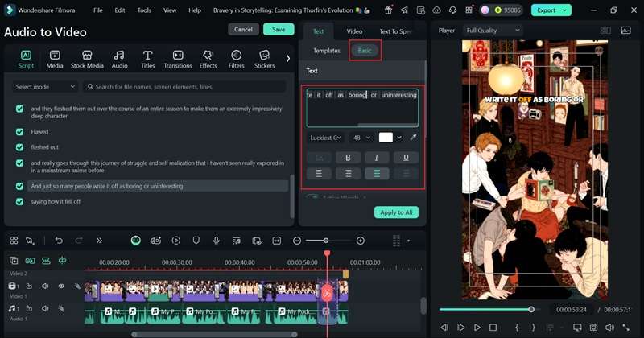Viewport: 644px width, 338px height.
Task: Expand the text color dropdown arrow
Action: pyautogui.click(x=399, y=138)
